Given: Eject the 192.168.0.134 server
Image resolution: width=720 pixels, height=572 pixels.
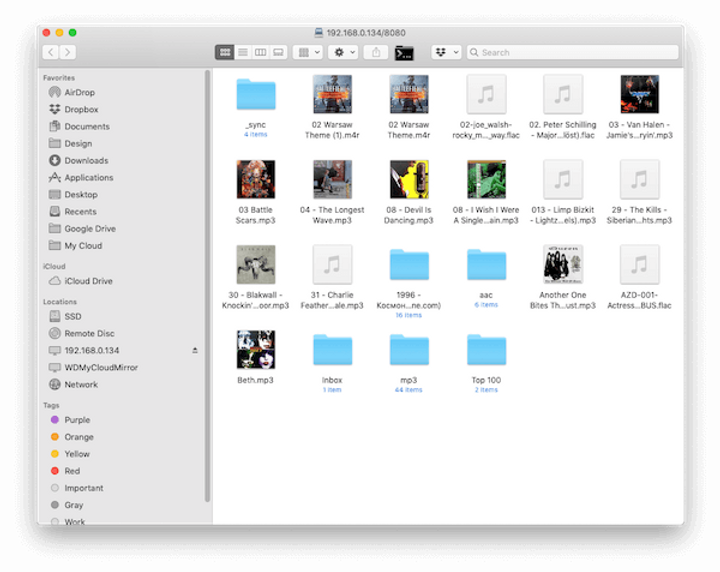Looking at the screenshot, I should [x=195, y=350].
